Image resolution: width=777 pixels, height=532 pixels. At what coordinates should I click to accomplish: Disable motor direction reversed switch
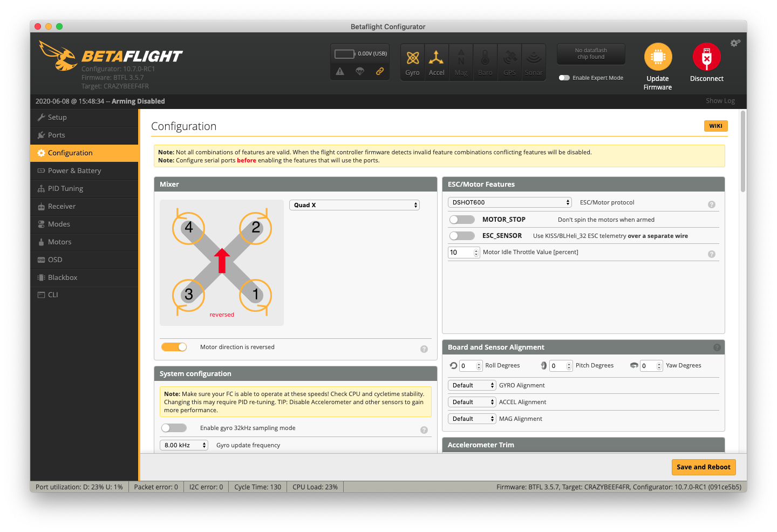point(174,347)
